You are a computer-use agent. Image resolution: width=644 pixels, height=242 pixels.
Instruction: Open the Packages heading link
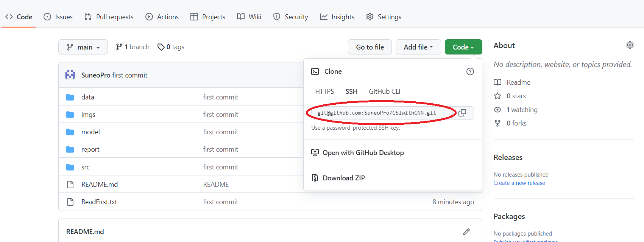click(x=509, y=216)
